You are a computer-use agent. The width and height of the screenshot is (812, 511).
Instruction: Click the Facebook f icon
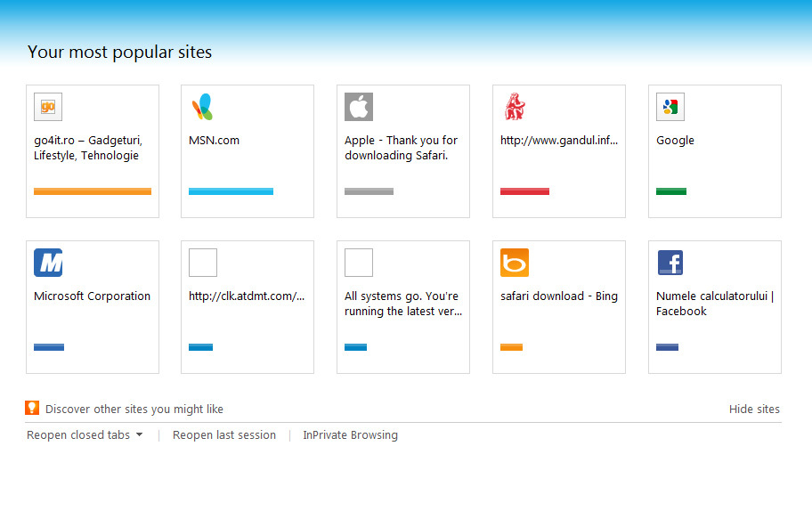point(670,263)
